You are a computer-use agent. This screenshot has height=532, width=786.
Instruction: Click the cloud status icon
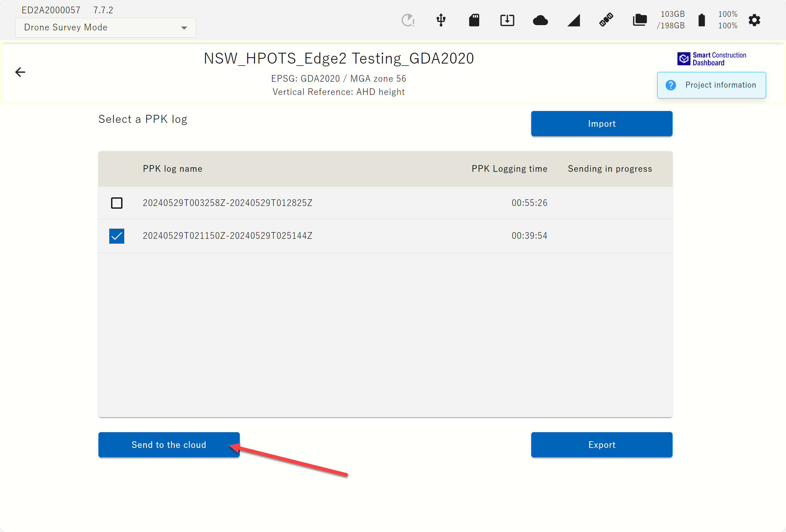540,20
